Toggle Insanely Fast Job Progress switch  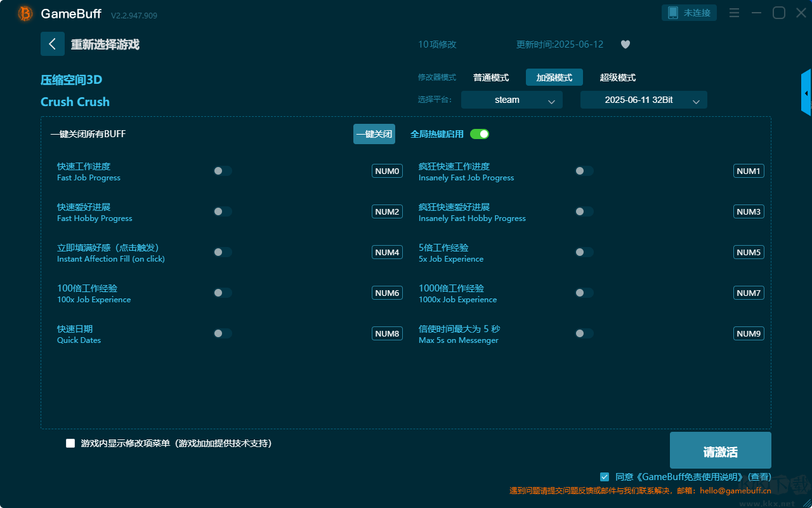(x=584, y=171)
